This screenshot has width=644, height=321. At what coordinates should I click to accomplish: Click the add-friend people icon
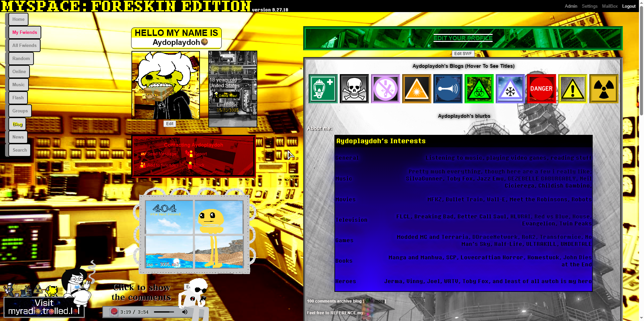tap(143, 165)
